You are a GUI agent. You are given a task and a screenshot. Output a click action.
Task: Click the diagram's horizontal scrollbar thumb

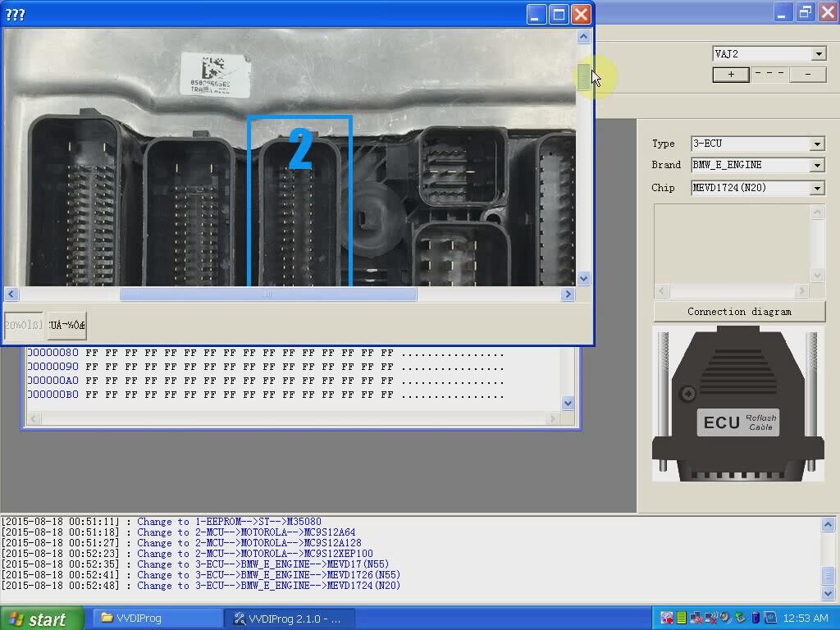point(267,294)
